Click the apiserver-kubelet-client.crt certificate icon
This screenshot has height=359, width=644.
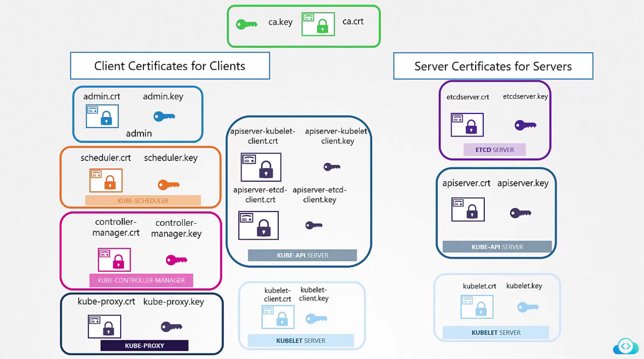click(x=261, y=167)
